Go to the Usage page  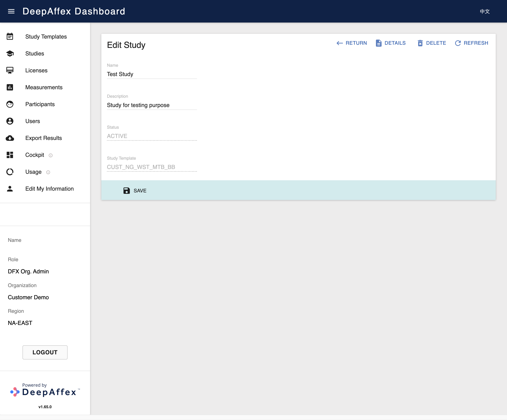pos(33,172)
